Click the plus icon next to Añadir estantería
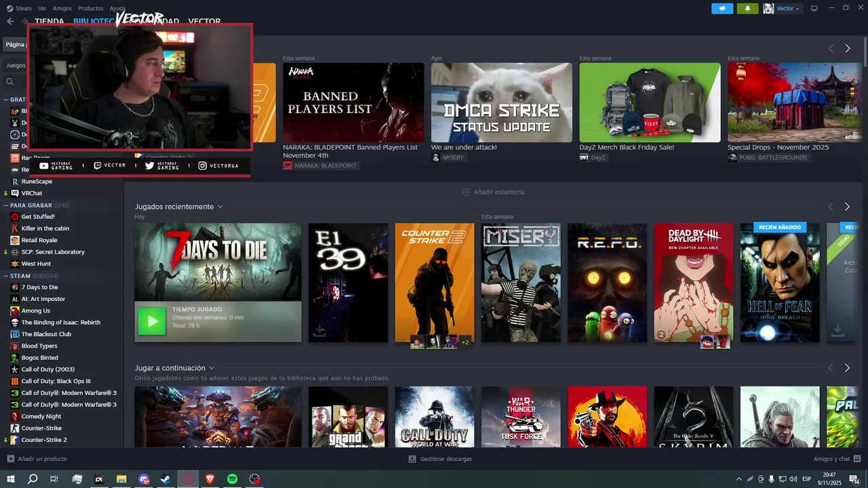Image resolution: width=868 pixels, height=488 pixels. click(467, 192)
